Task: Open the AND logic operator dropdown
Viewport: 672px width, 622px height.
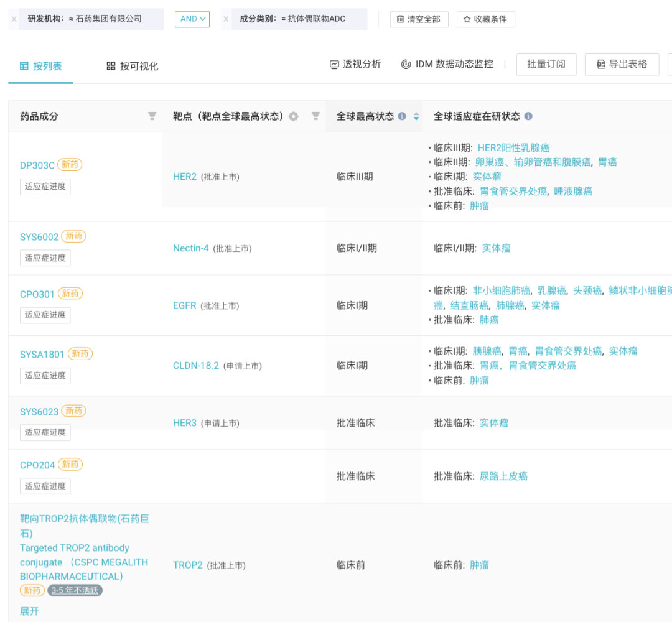Action: pos(192,19)
